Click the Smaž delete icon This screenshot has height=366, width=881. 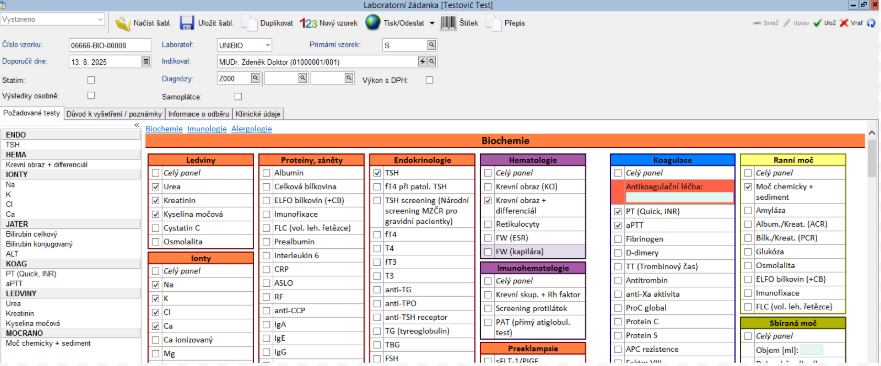tap(757, 23)
